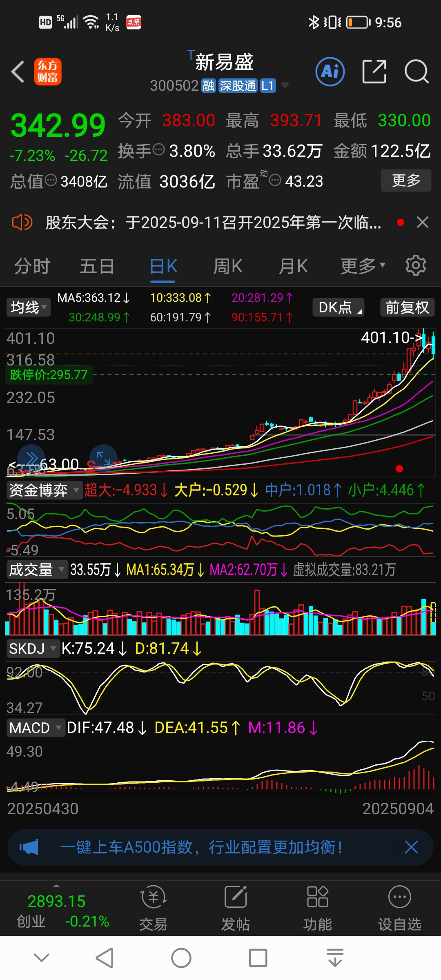Tap the chart scroll-forward double arrow icon
This screenshot has height=980, width=441.
[x=31, y=459]
